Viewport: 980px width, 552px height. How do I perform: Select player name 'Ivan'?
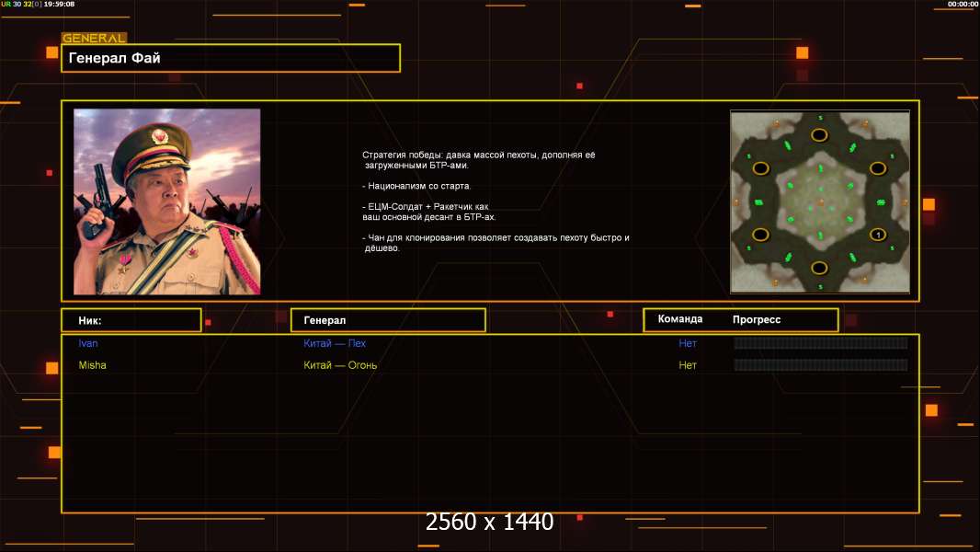88,343
